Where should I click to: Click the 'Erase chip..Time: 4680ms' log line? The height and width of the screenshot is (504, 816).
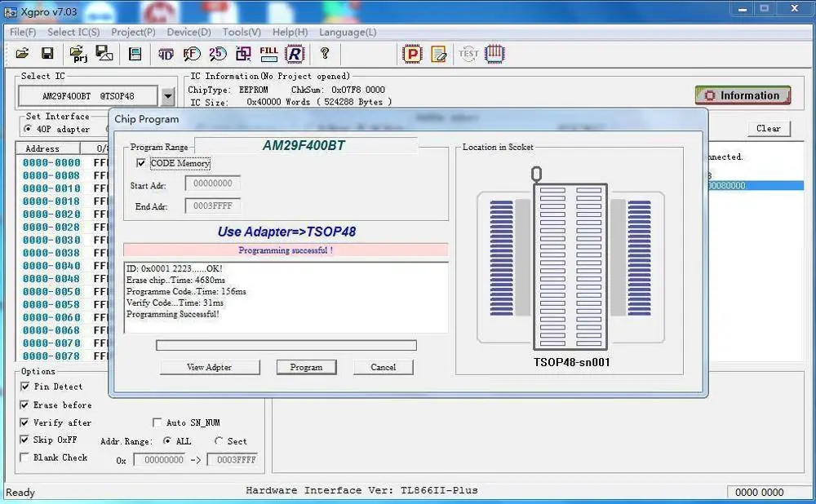pyautogui.click(x=176, y=280)
